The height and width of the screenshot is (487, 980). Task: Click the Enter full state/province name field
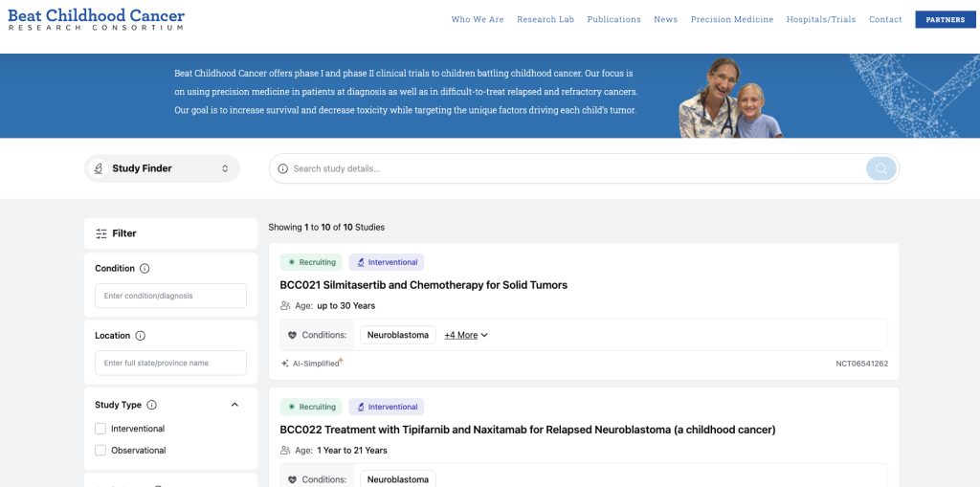click(x=170, y=363)
